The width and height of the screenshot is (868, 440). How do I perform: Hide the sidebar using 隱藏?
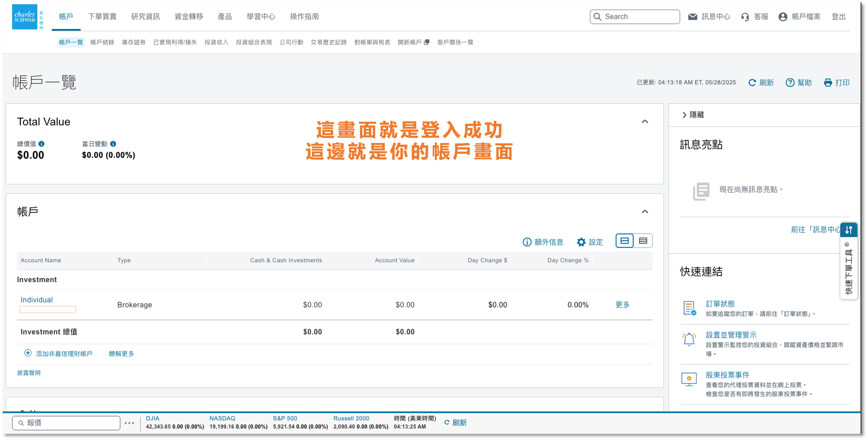coord(693,115)
